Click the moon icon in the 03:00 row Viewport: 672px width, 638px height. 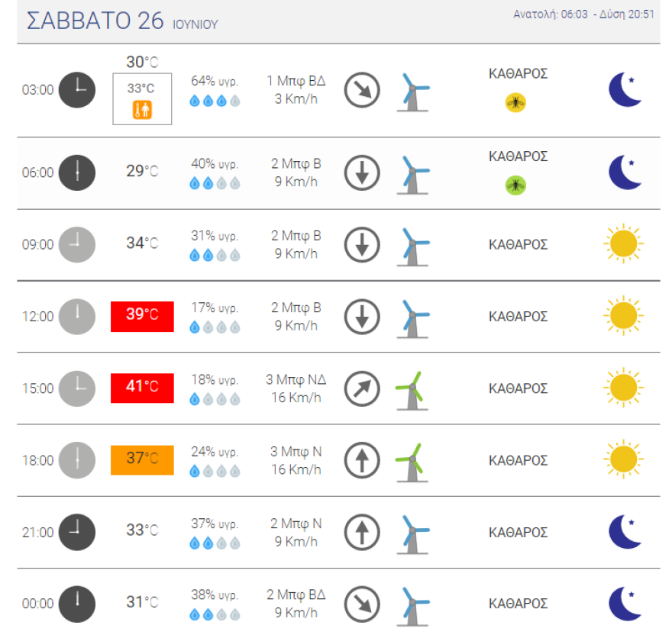[x=625, y=90]
